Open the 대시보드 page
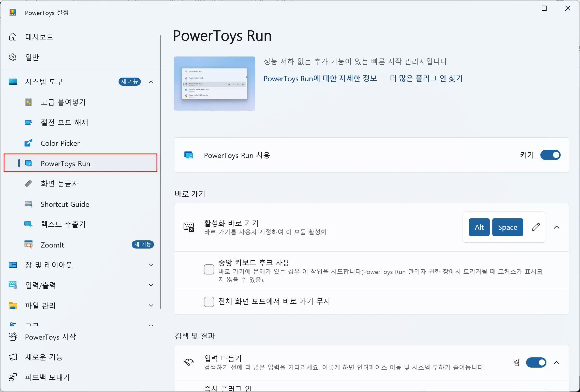The image size is (580, 392). click(39, 37)
